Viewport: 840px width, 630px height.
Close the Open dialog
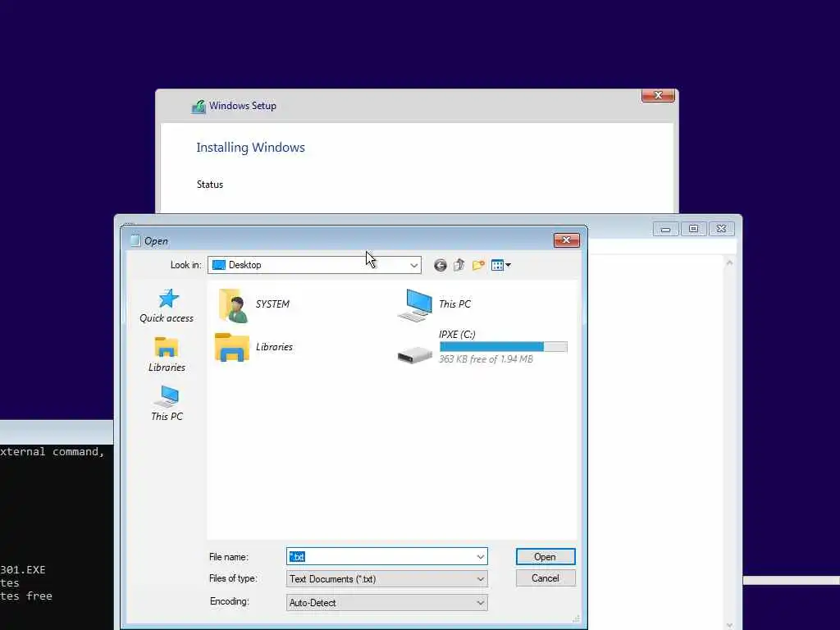pyautogui.click(x=566, y=240)
